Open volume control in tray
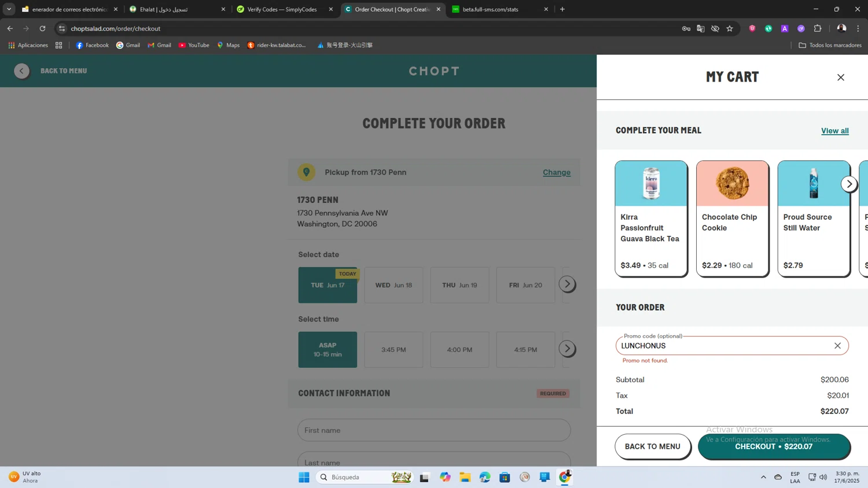The image size is (868, 488). tap(823, 477)
